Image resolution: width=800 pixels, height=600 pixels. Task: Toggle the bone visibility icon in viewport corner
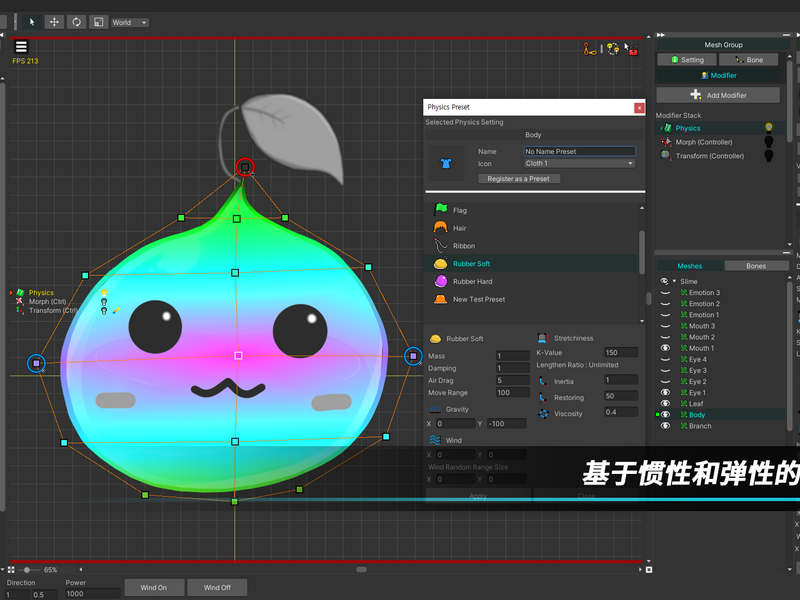pyautogui.click(x=590, y=49)
